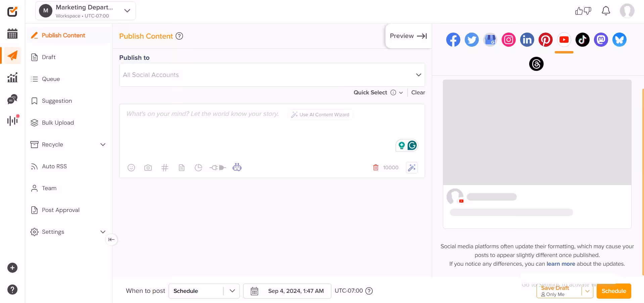Select the YouTube preview tab icon
The height and width of the screenshot is (303, 644).
pos(564,40)
